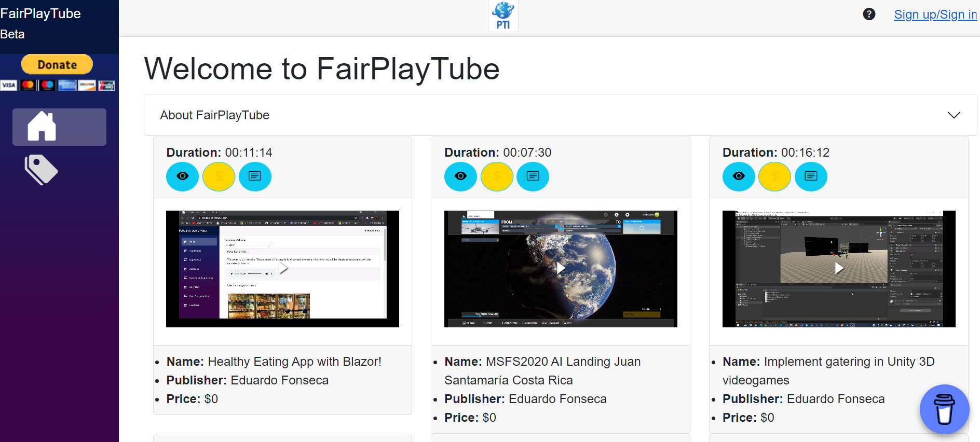The width and height of the screenshot is (980, 442).
Task: Click eye icon for MSFS2020 AI Landing video
Action: click(460, 176)
